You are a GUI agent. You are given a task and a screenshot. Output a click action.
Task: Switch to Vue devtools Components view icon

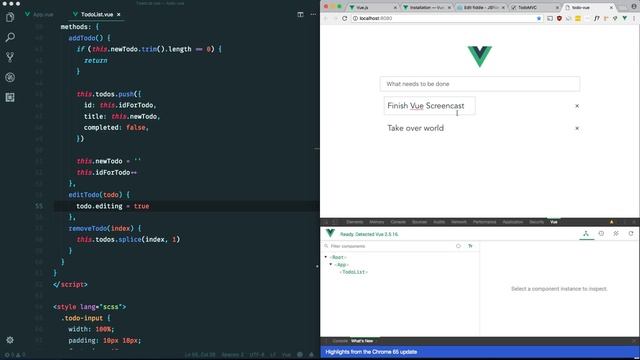[x=586, y=233]
